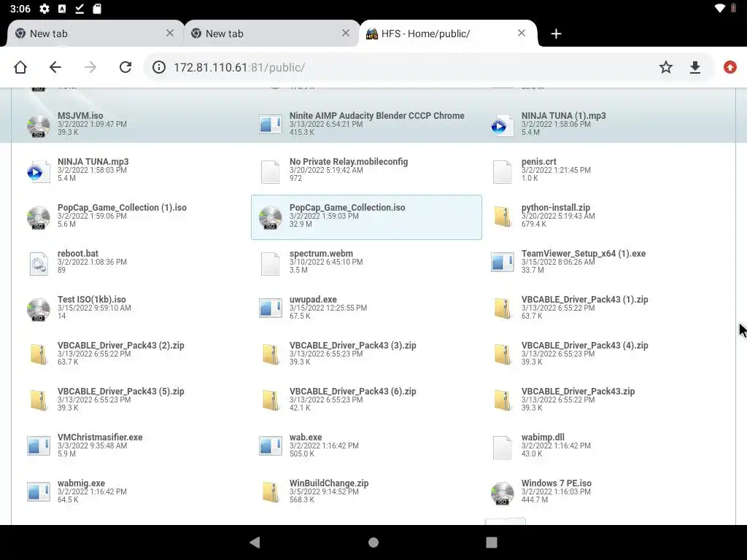
Task: Bookmark page with the star icon
Action: (x=665, y=67)
